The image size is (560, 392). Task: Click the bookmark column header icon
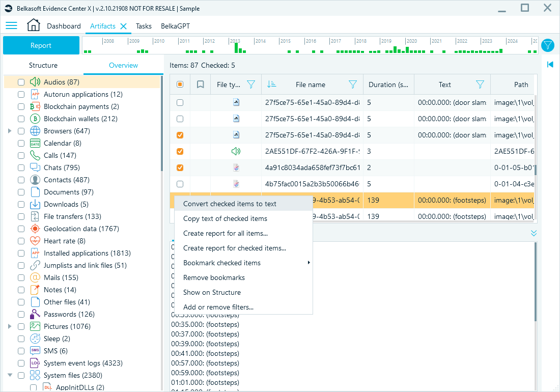(x=200, y=85)
